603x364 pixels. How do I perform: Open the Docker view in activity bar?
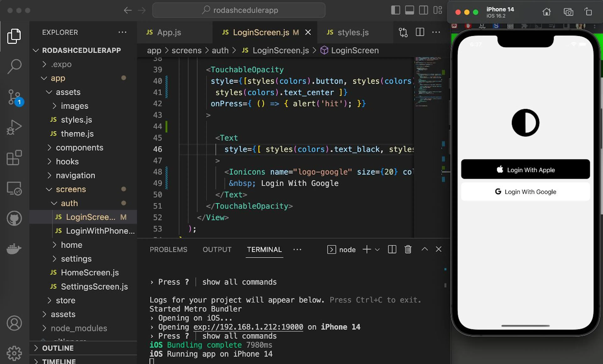click(x=14, y=249)
